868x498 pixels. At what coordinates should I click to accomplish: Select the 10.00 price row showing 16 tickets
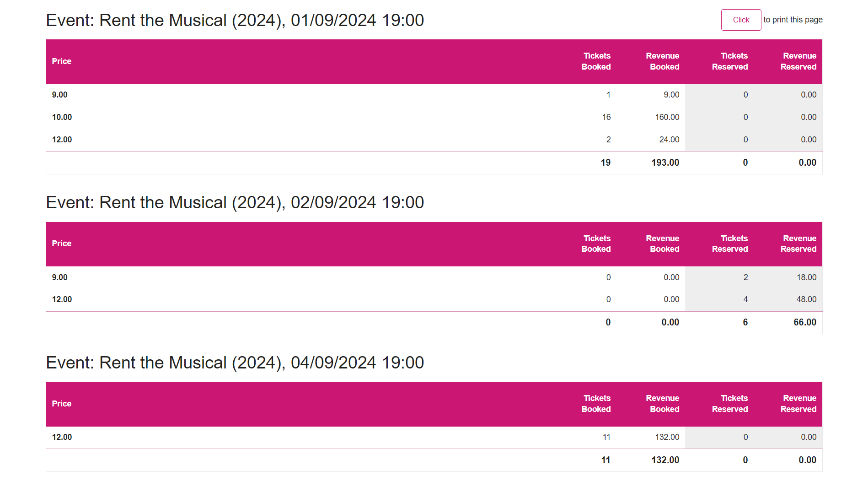click(320, 117)
